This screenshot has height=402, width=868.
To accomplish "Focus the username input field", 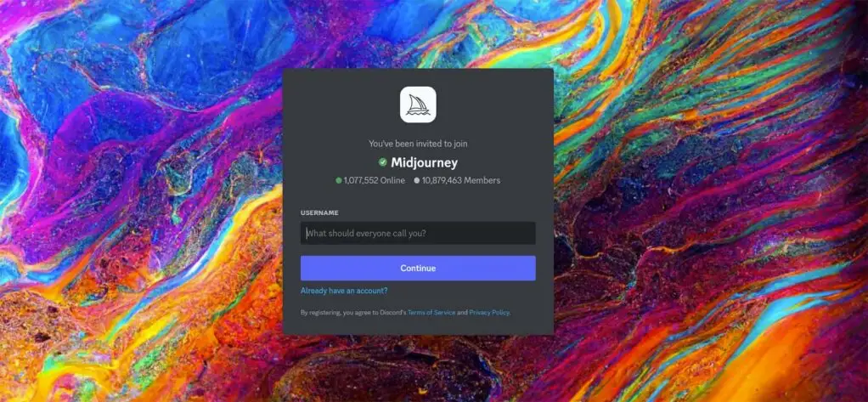I will click(418, 233).
